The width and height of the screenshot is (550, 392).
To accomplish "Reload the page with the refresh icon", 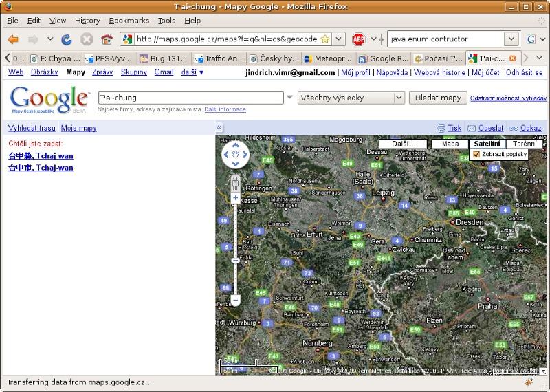I will pos(66,39).
